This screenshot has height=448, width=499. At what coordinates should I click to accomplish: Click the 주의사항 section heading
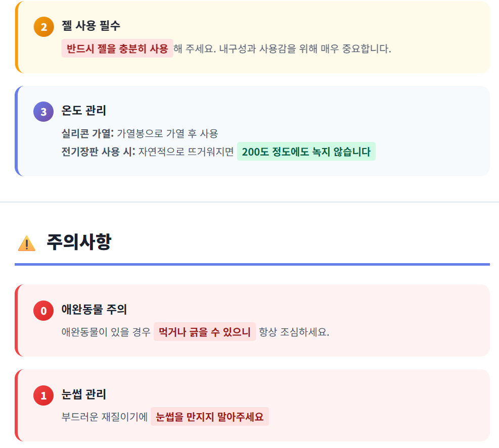(x=78, y=242)
